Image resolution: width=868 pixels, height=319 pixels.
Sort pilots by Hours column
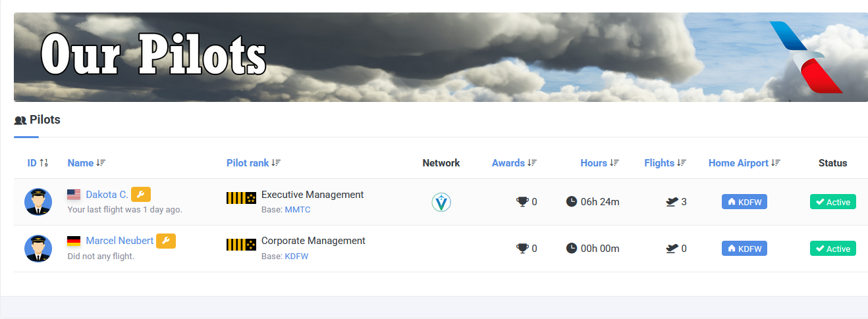(x=599, y=163)
